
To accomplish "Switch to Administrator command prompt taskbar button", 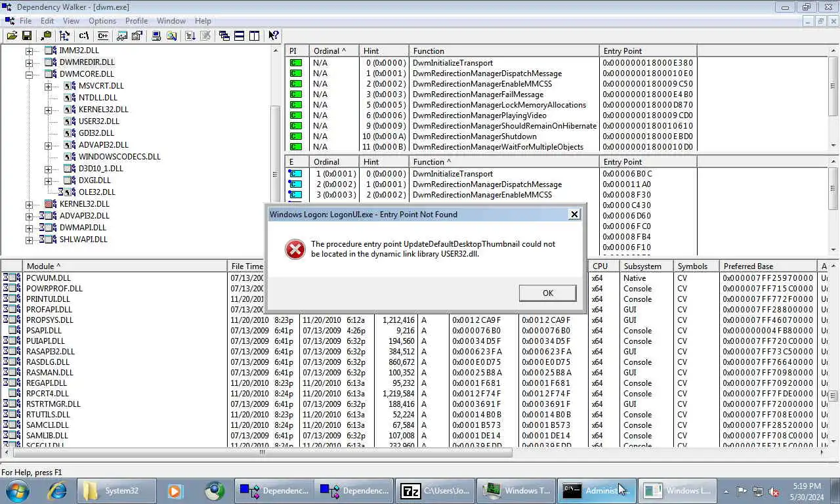I will pyautogui.click(x=597, y=490).
